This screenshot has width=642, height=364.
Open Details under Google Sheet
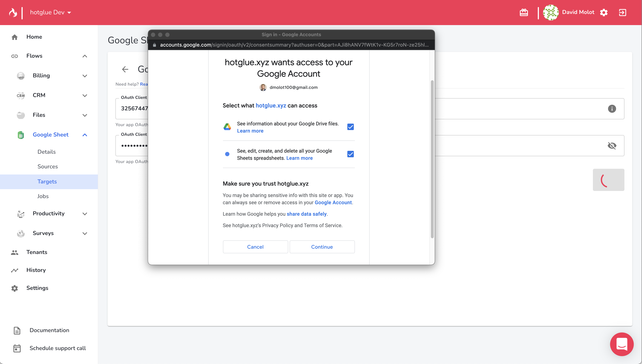[x=47, y=152]
